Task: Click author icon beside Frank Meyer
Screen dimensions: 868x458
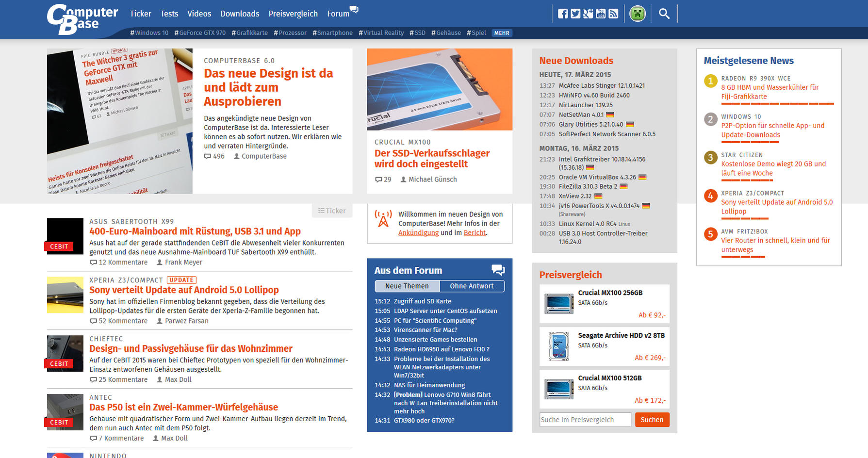Action: [160, 262]
